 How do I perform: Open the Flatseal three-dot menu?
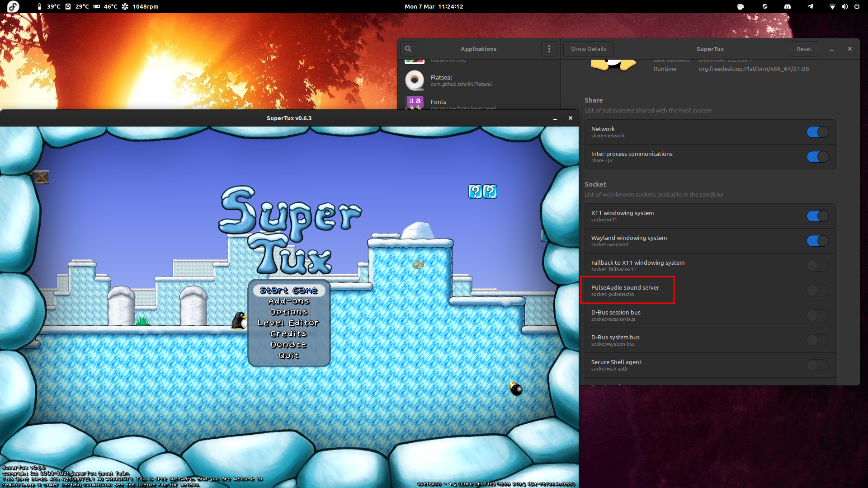pos(549,49)
